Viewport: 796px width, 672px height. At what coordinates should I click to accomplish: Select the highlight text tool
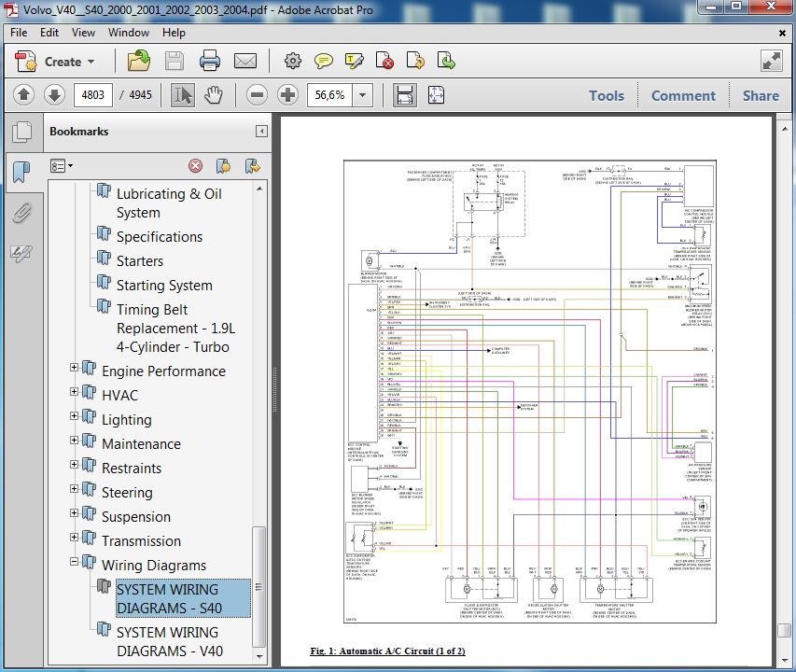click(355, 62)
